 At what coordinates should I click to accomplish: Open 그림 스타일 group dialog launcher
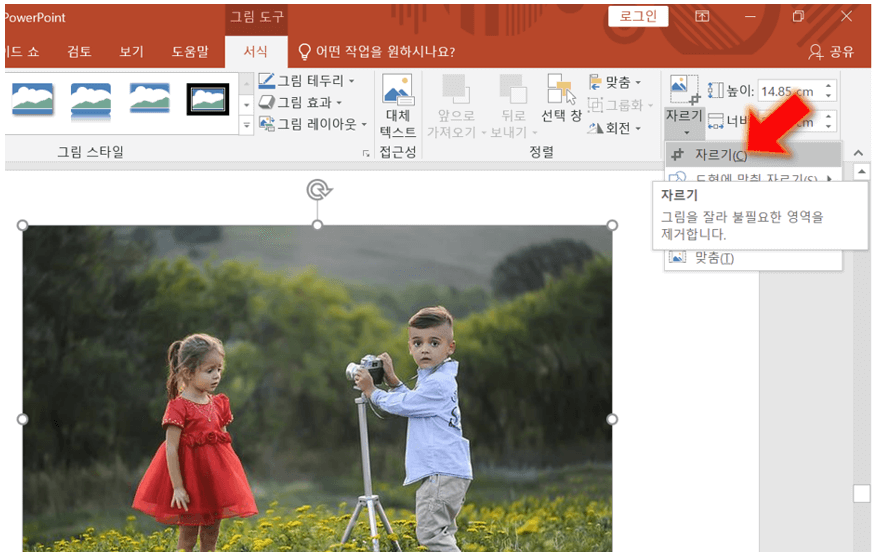point(366,153)
